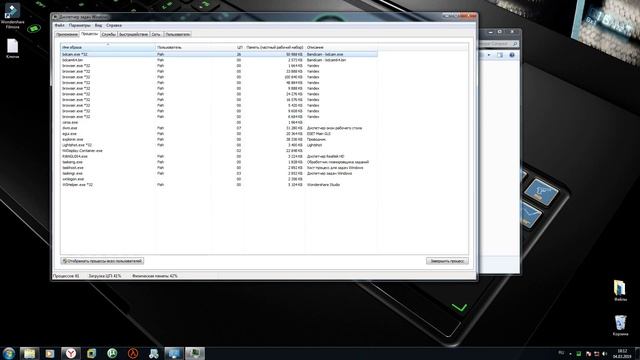Viewport: 640px width, 360px height.
Task: Open view options dropdown arrow in background window
Action: pyautogui.click(x=489, y=55)
